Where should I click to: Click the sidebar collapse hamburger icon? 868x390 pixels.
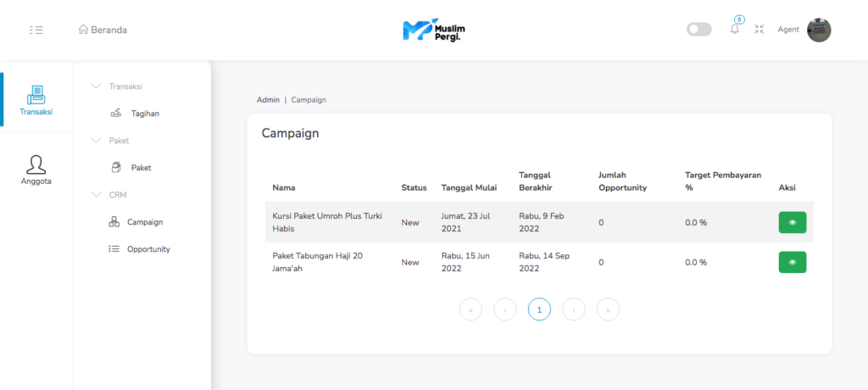[36, 30]
